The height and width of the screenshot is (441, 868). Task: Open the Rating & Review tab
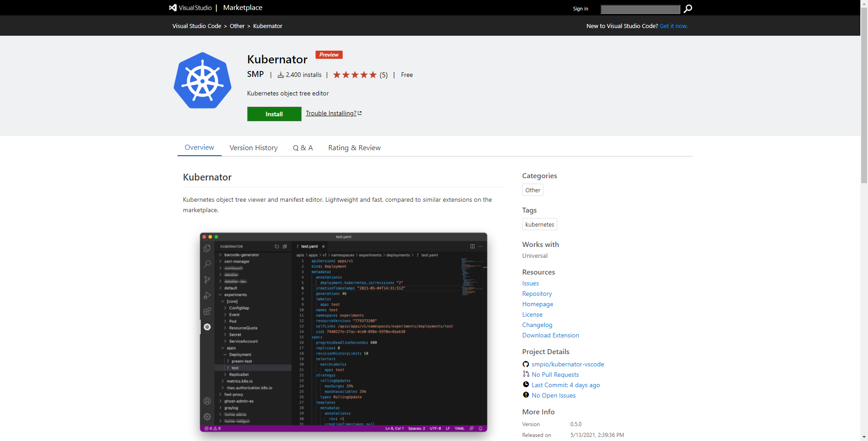pyautogui.click(x=354, y=148)
